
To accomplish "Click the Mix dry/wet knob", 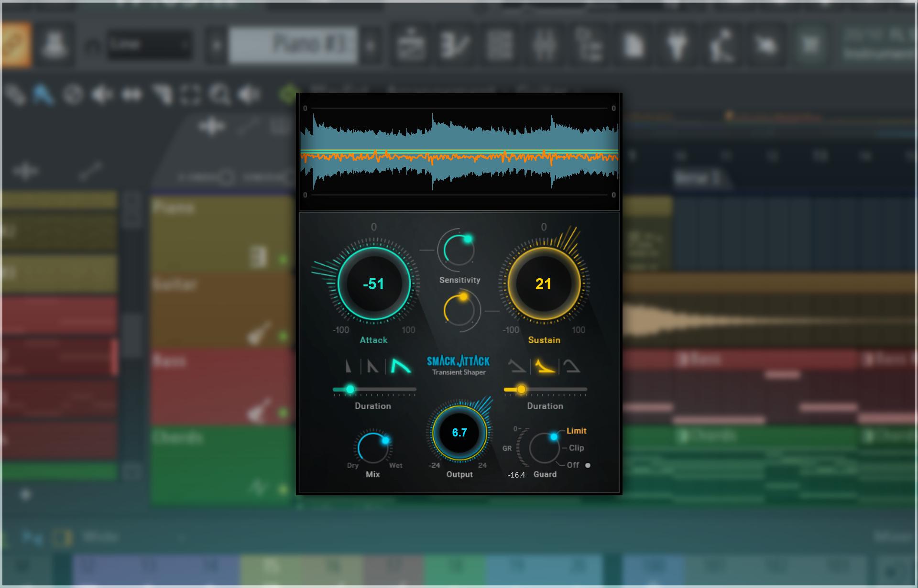I will [373, 447].
